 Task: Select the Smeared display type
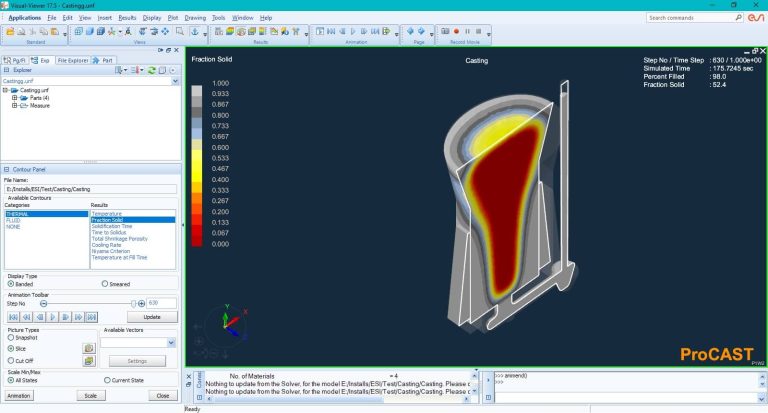pos(106,284)
